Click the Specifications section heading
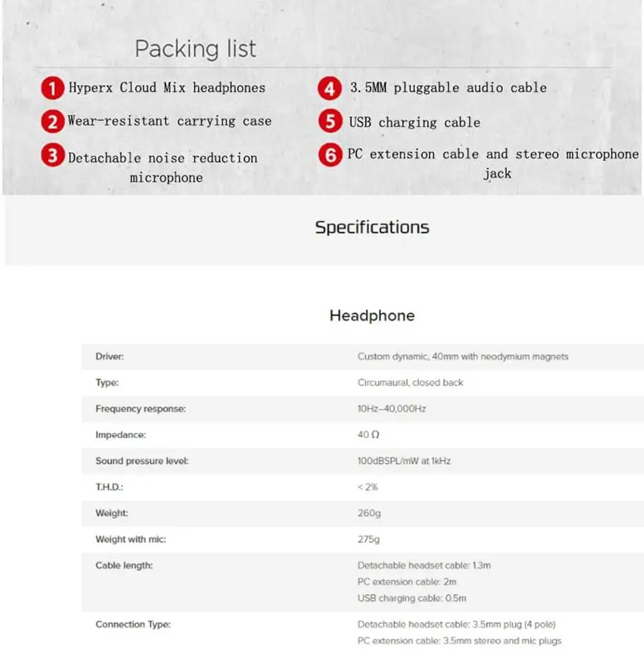 click(x=372, y=227)
